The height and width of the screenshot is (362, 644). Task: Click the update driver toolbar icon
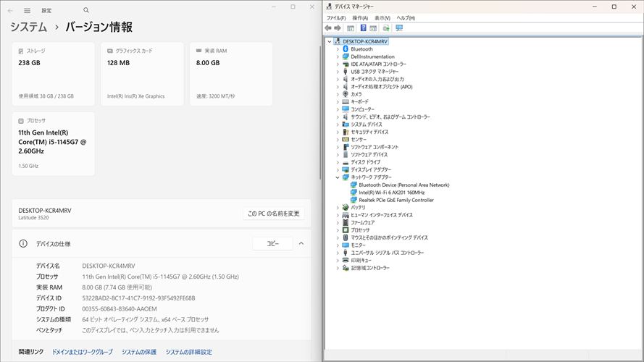pyautogui.click(x=386, y=28)
